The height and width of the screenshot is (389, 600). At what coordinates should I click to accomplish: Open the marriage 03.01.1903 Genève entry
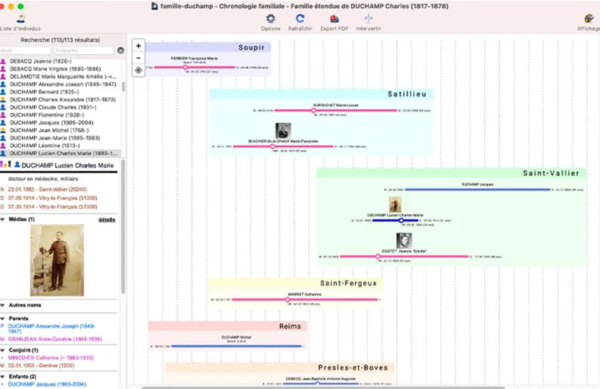(x=41, y=366)
